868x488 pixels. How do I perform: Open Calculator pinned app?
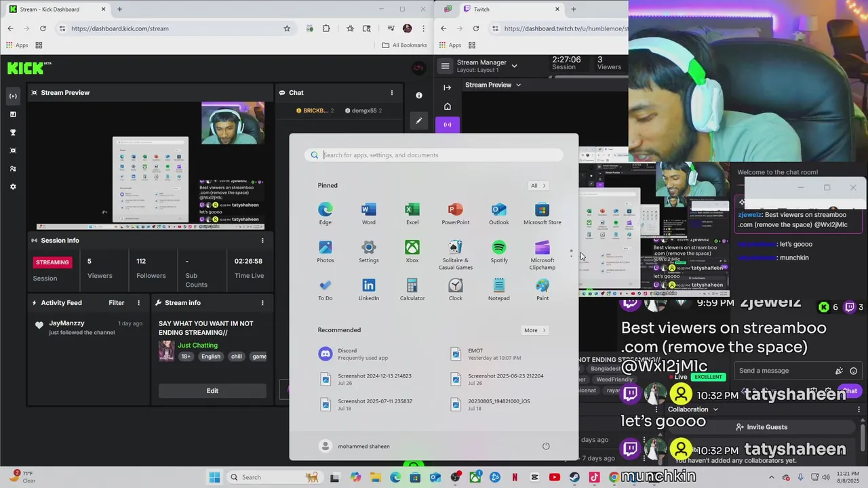(x=412, y=289)
